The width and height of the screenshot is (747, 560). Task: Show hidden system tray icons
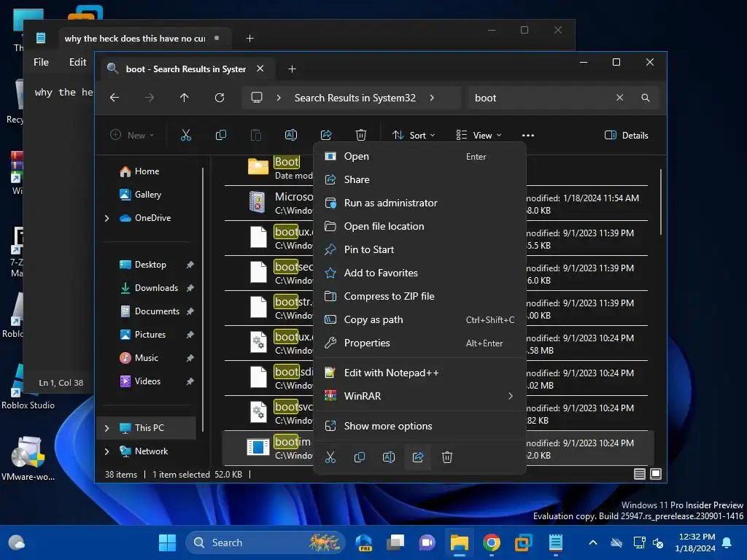[x=592, y=542]
